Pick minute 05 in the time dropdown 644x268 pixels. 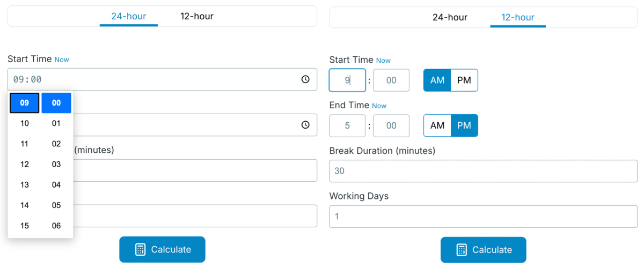(56, 205)
